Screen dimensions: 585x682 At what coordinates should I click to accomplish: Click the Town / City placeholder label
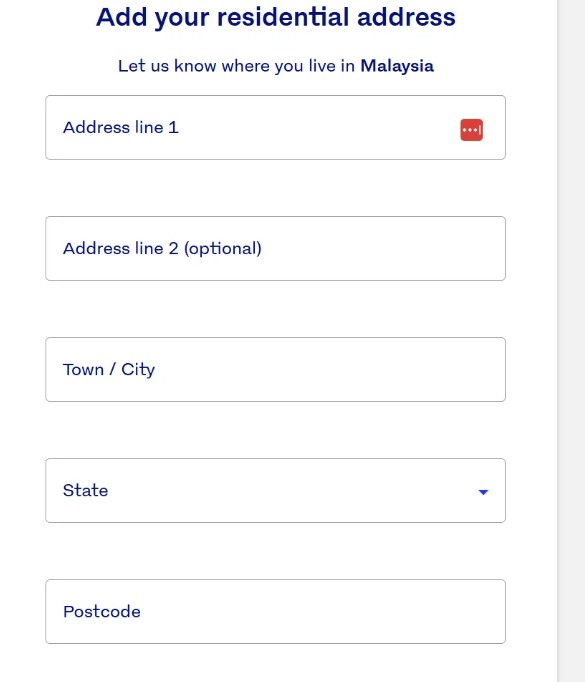click(x=109, y=369)
